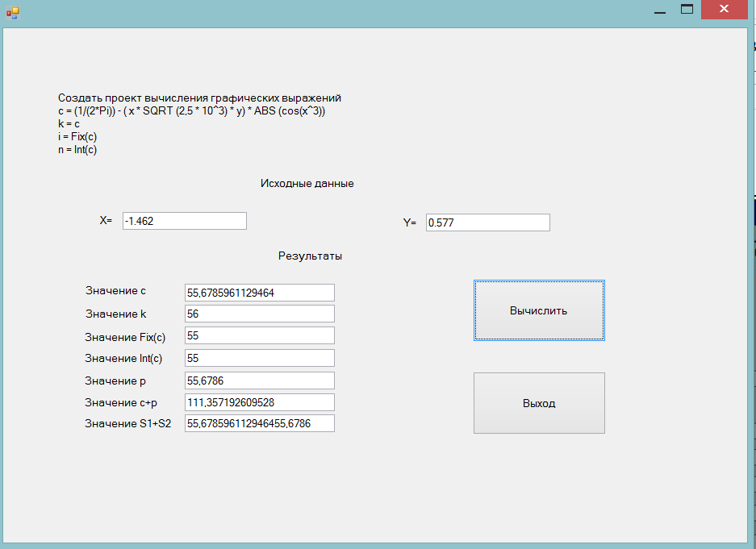Click the 'Значение S1+S2' label

click(127, 424)
